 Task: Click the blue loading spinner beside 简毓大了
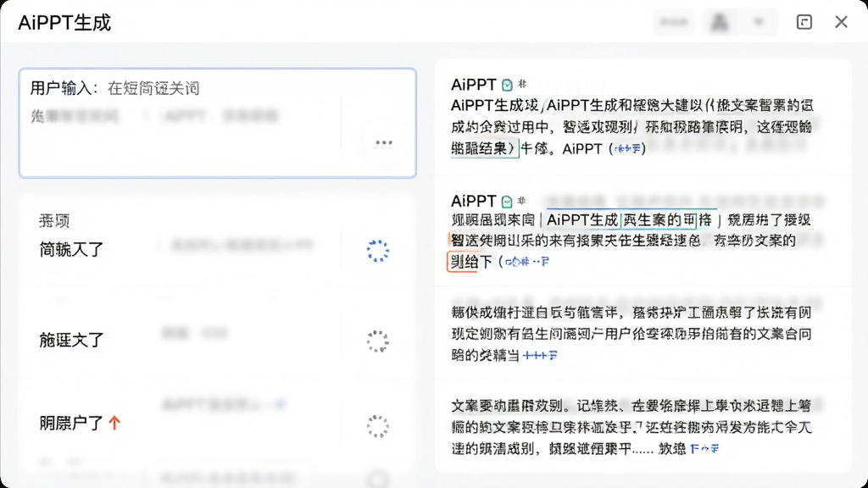[378, 251]
